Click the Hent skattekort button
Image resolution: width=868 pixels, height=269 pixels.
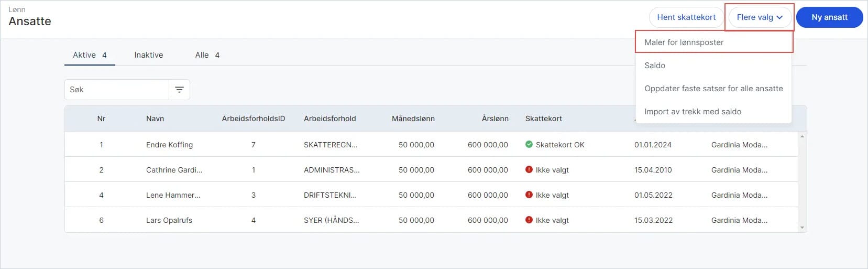point(686,17)
